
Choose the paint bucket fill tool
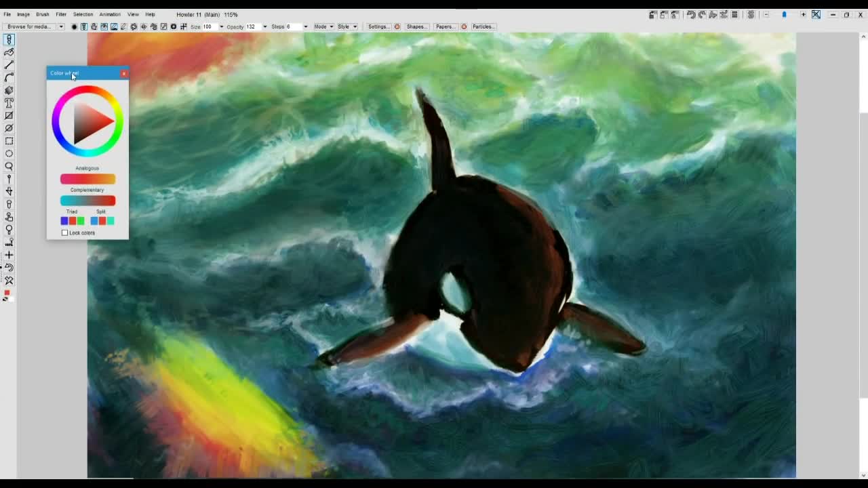click(9, 90)
